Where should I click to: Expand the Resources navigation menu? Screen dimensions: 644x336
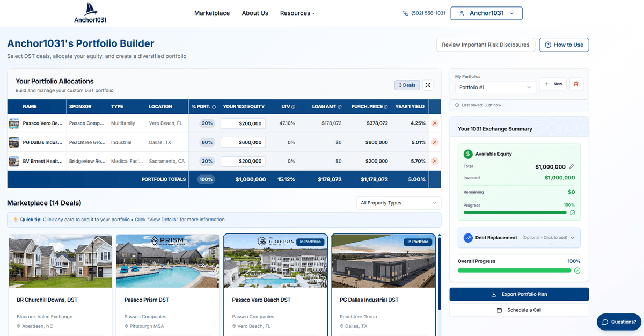coord(297,13)
